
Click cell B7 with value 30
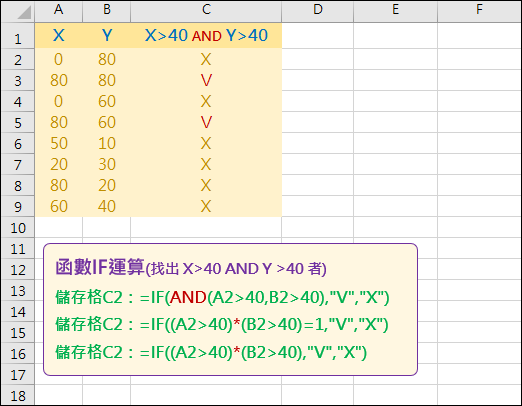tap(107, 164)
